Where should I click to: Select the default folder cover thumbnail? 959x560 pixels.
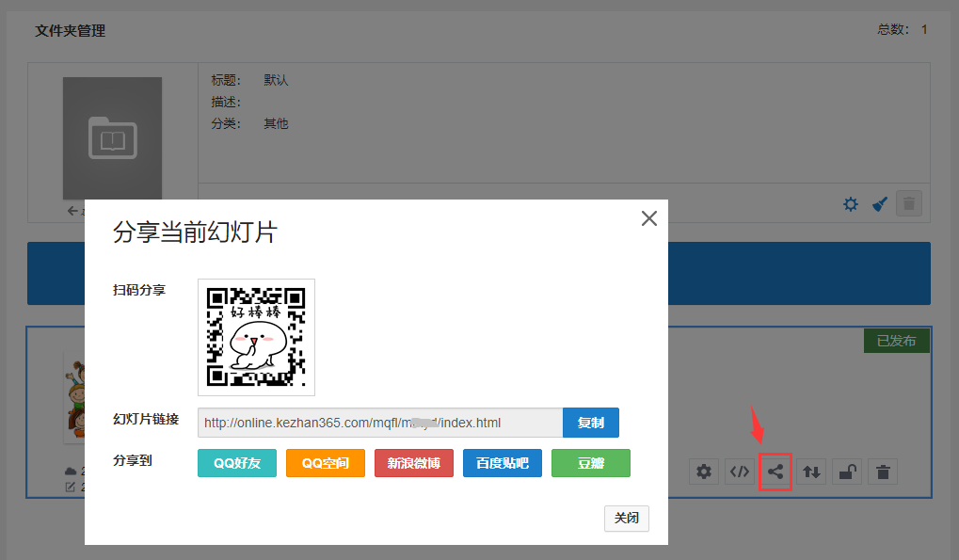pyautogui.click(x=113, y=138)
